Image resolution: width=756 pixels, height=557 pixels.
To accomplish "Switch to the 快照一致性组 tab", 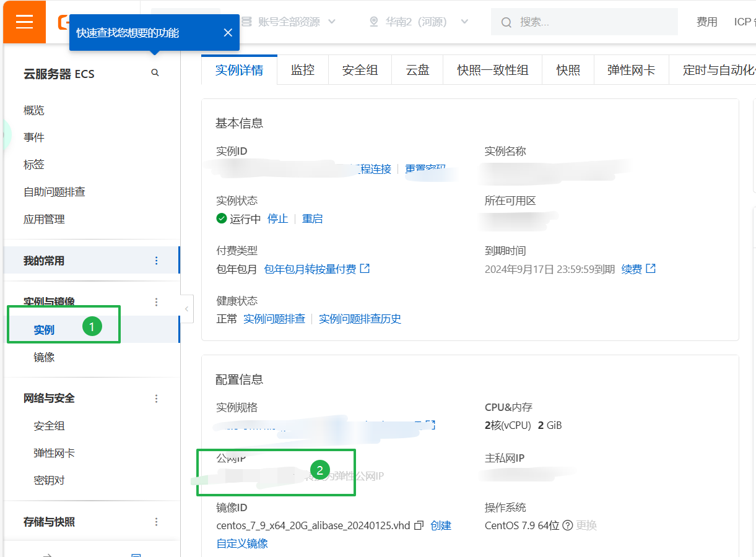I will (493, 70).
